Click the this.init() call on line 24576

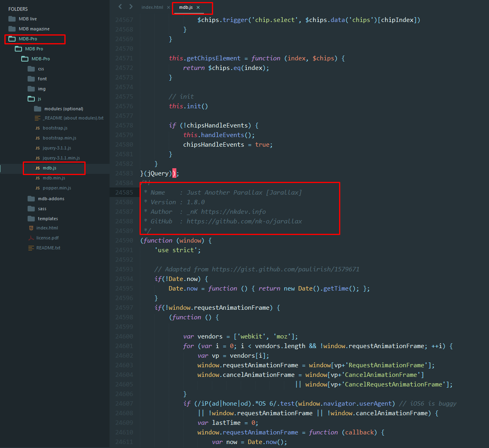coord(188,106)
